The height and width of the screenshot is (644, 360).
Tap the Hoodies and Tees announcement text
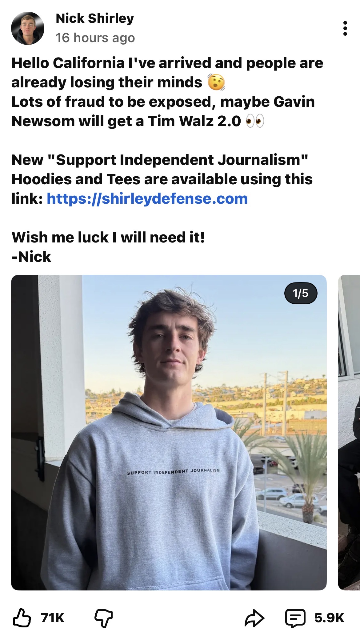point(162,179)
